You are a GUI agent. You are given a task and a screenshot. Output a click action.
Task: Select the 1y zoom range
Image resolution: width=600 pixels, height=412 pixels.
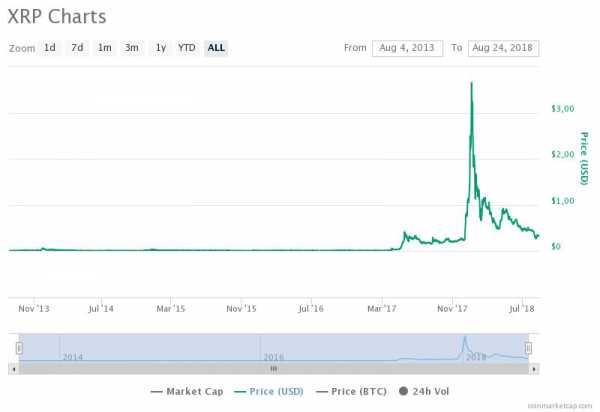pos(161,48)
